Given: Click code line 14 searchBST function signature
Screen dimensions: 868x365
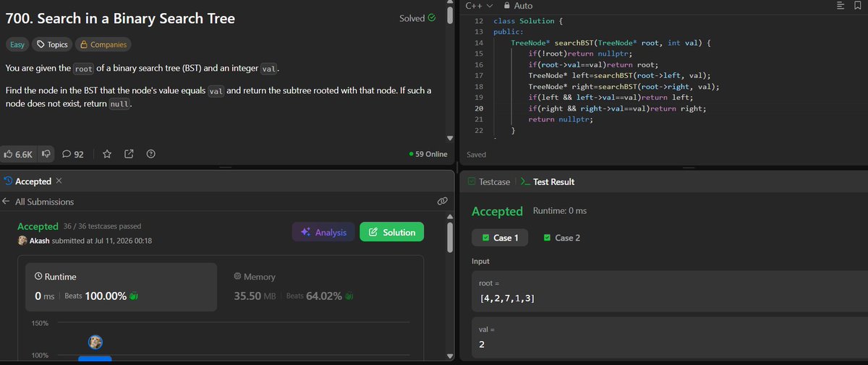Looking at the screenshot, I should click(612, 43).
